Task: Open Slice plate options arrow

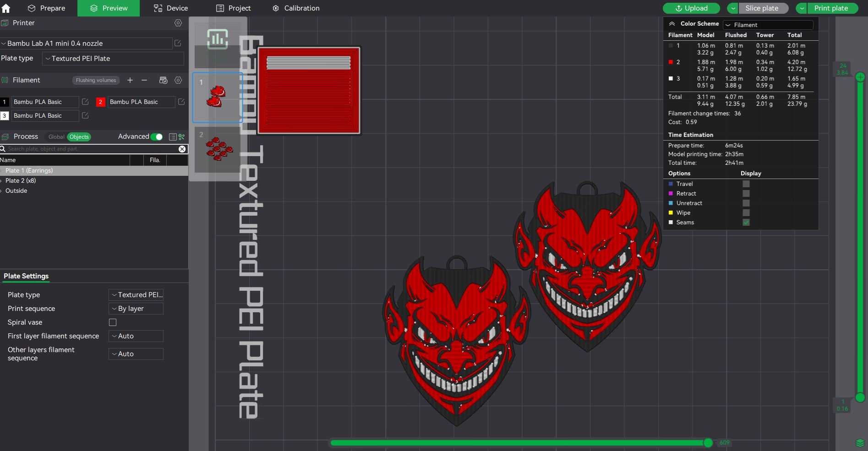Action: (x=733, y=8)
